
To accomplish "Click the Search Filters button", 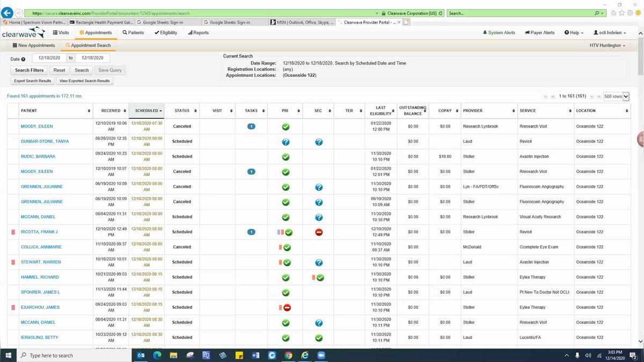I will coord(29,70).
